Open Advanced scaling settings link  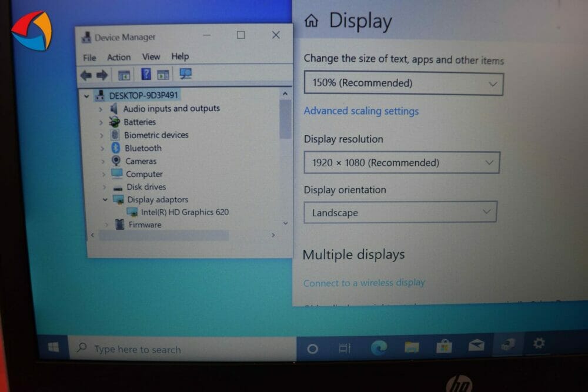click(x=361, y=111)
